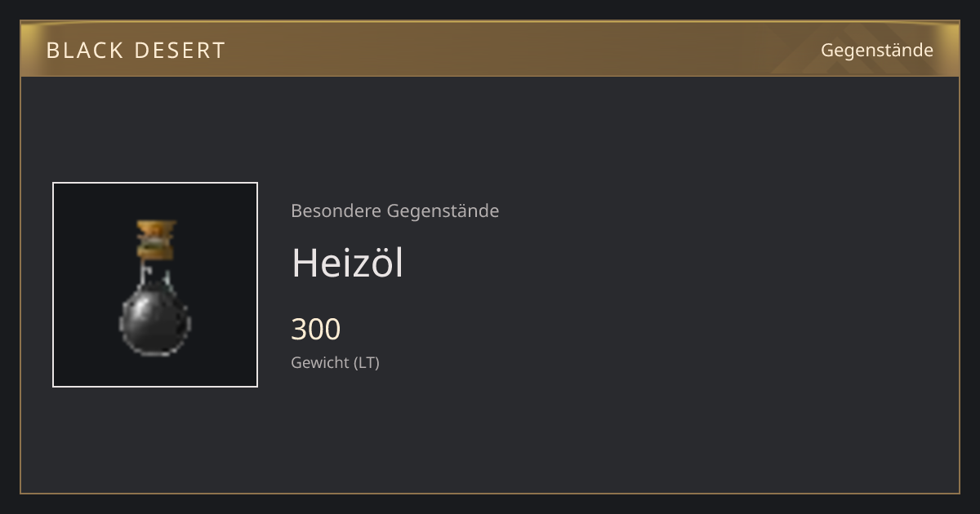This screenshot has height=514, width=980.
Task: Select the Heizöl item title
Action: click(347, 263)
